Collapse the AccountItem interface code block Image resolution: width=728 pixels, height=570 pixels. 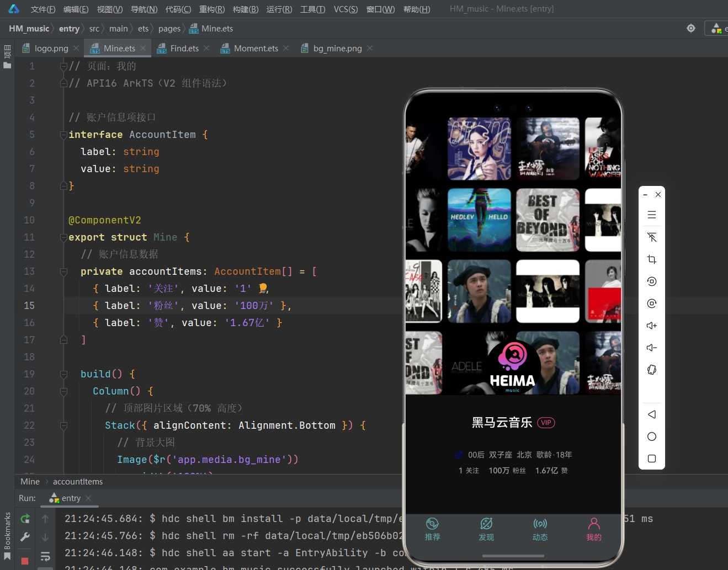[x=63, y=135]
